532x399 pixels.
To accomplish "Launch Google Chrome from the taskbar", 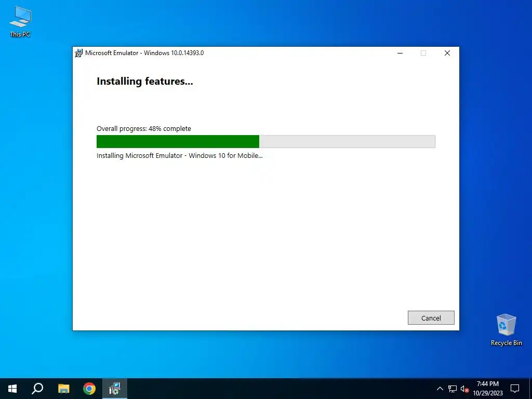I will [x=89, y=389].
